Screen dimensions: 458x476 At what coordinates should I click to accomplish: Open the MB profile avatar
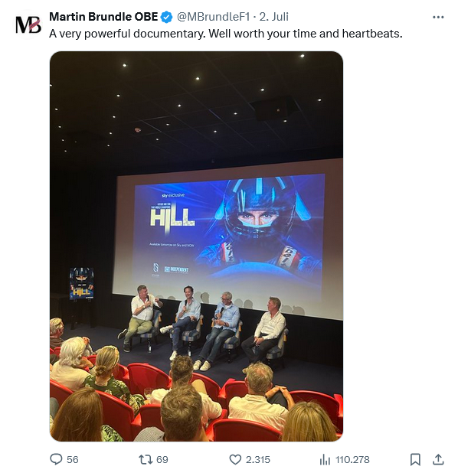[28, 24]
